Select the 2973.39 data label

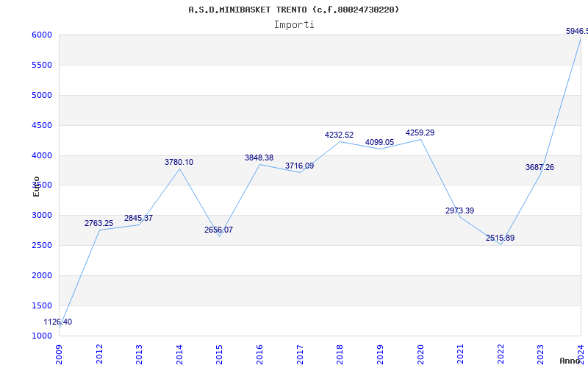pyautogui.click(x=460, y=210)
